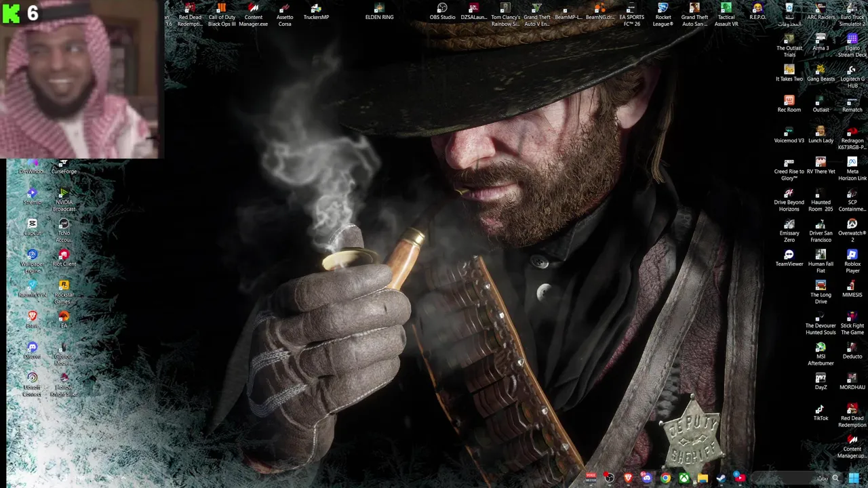Select The Devourer Hunted Souls icon

coord(821,323)
